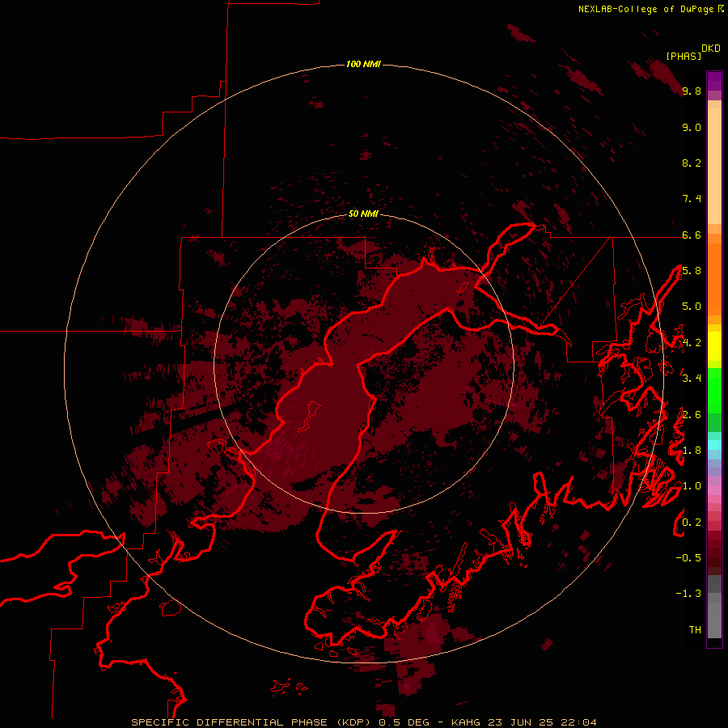Image resolution: width=728 pixels, height=728 pixels.
Task: Click the 1.0 legend value
Action: click(692, 486)
